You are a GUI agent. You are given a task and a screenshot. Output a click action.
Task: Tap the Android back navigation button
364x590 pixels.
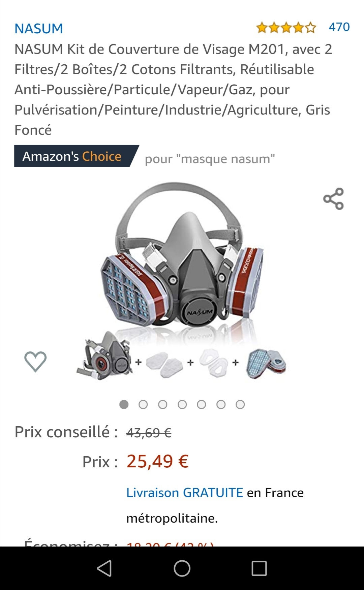click(x=104, y=568)
